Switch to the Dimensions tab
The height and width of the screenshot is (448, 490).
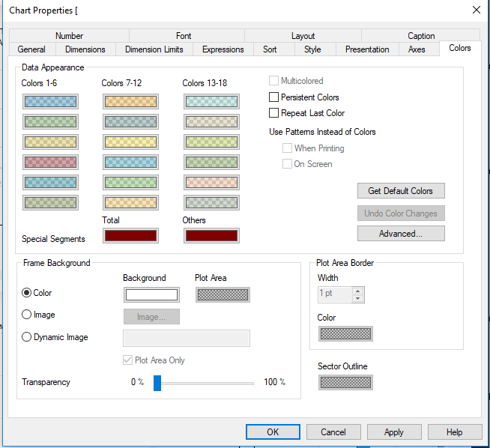(85, 49)
